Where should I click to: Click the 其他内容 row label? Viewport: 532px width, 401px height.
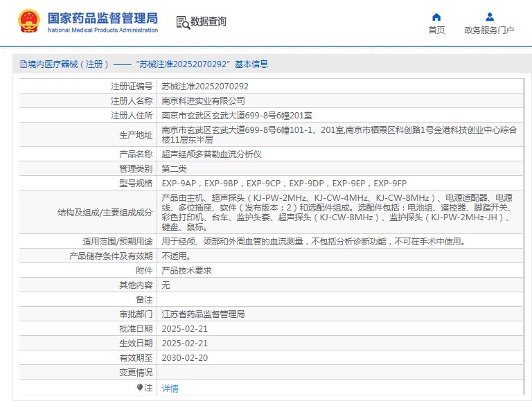pyautogui.click(x=136, y=285)
